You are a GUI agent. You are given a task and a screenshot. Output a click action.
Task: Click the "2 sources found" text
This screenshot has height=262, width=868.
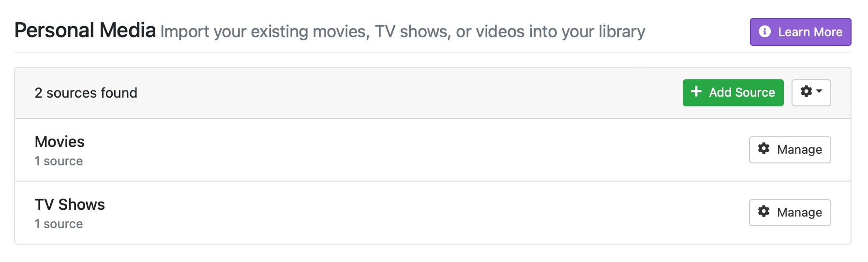86,93
